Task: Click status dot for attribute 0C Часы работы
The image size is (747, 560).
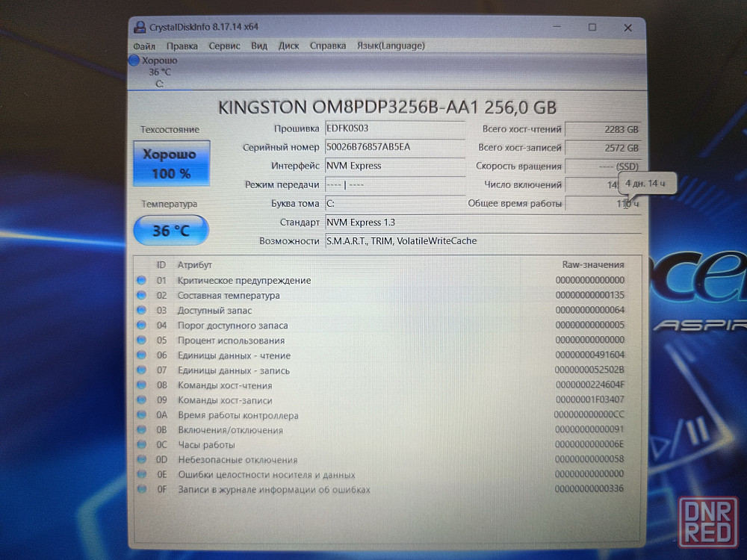Action: click(141, 445)
